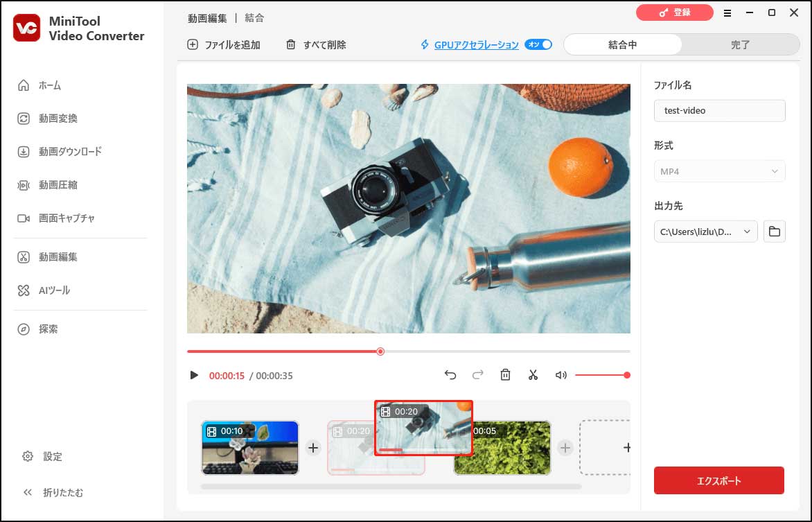
Task: Play the video preview
Action: coord(194,375)
